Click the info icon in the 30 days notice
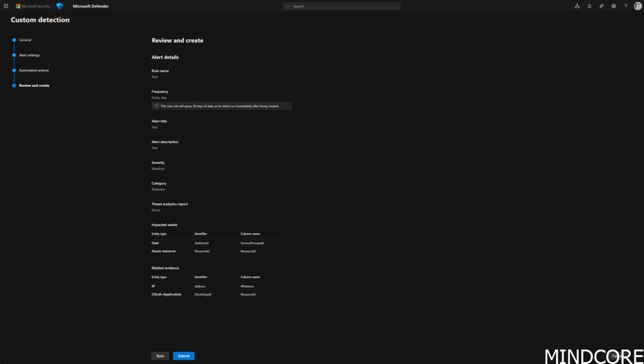Image resolution: width=644 pixels, height=364 pixels. click(157, 106)
